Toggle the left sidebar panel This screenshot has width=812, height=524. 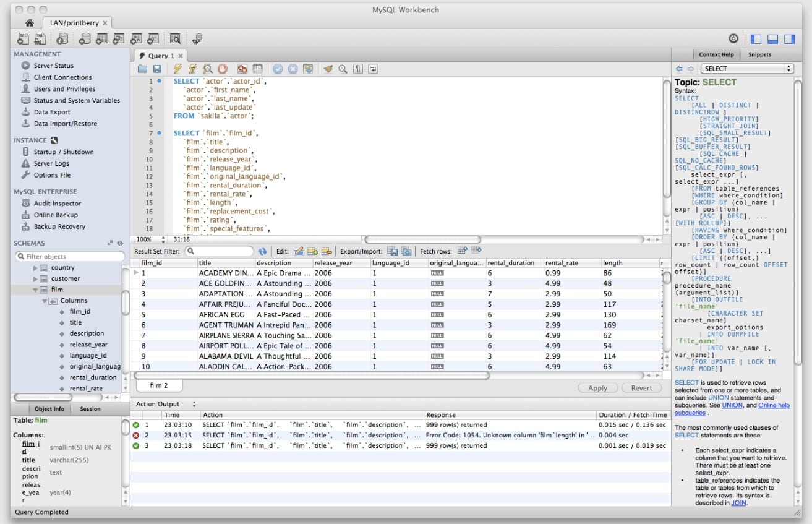[756, 39]
